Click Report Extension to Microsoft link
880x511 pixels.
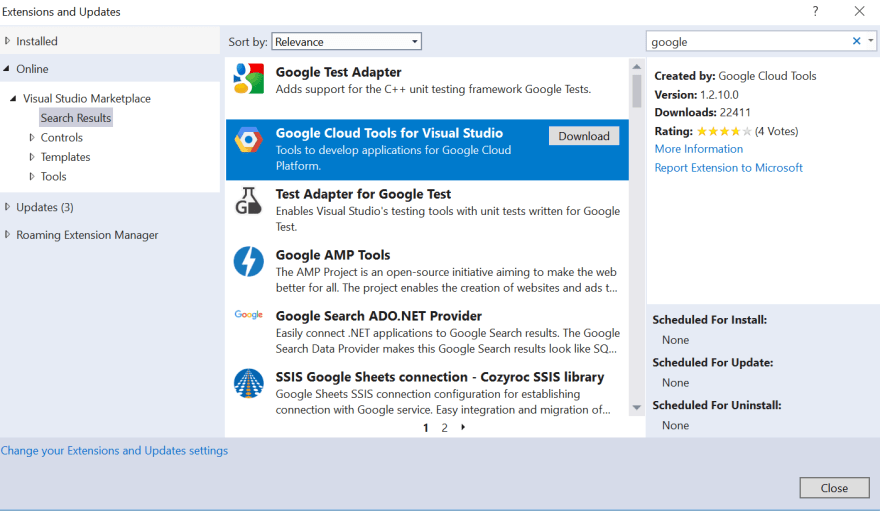click(728, 168)
